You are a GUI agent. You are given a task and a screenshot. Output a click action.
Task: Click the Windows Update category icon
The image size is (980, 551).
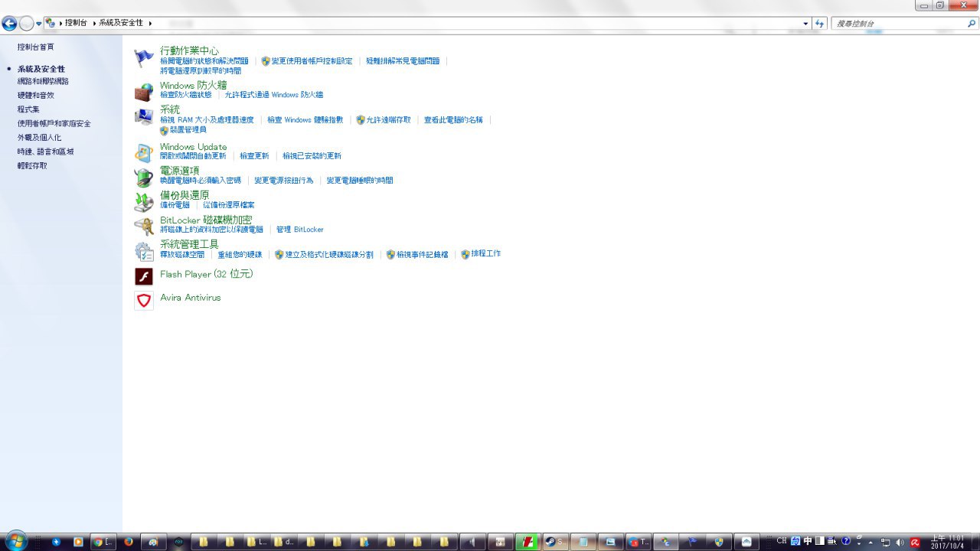[x=144, y=153]
